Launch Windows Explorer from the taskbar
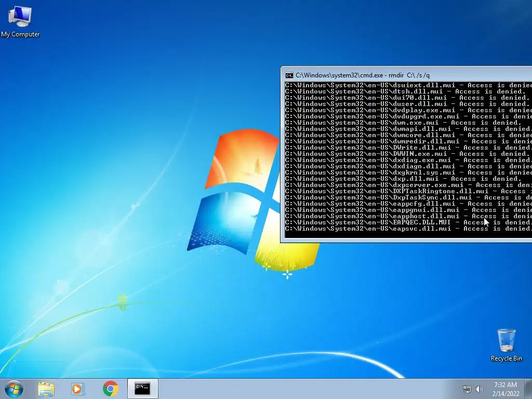 point(46,389)
